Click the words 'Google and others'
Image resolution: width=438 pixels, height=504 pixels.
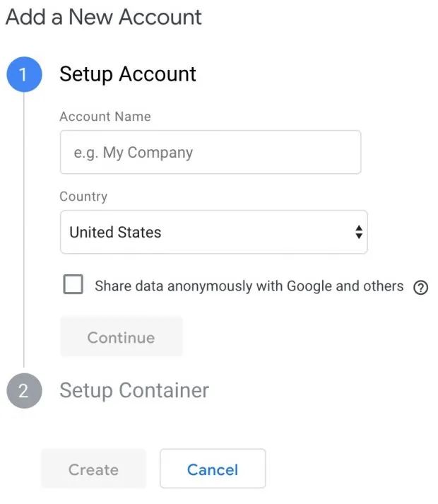(345, 286)
